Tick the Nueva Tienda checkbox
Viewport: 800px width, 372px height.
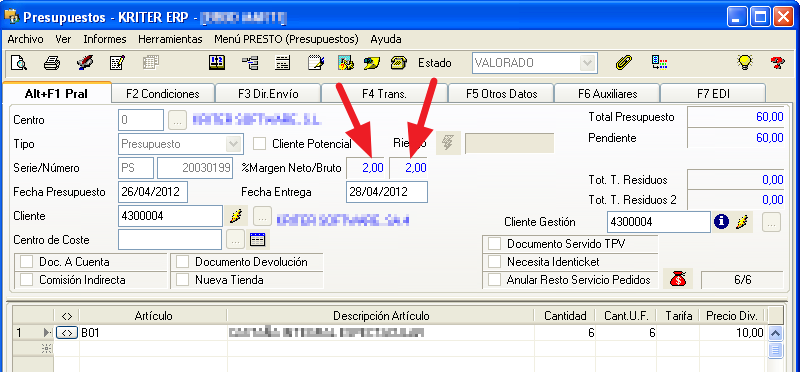183,280
